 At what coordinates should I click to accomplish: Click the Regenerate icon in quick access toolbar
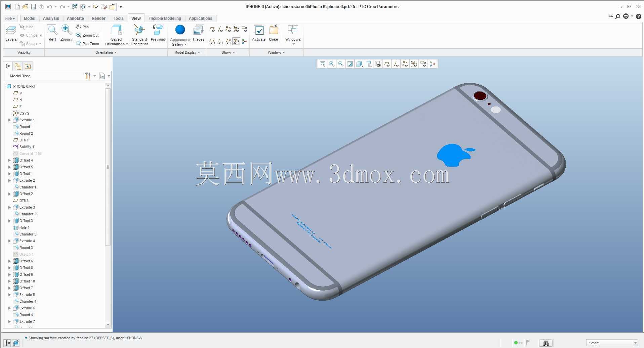click(x=75, y=7)
